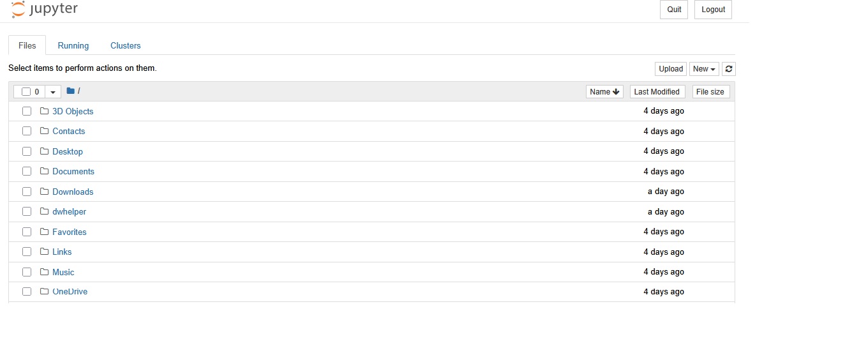Click the refresh notebook list icon
This screenshot has width=868, height=348.
click(729, 69)
